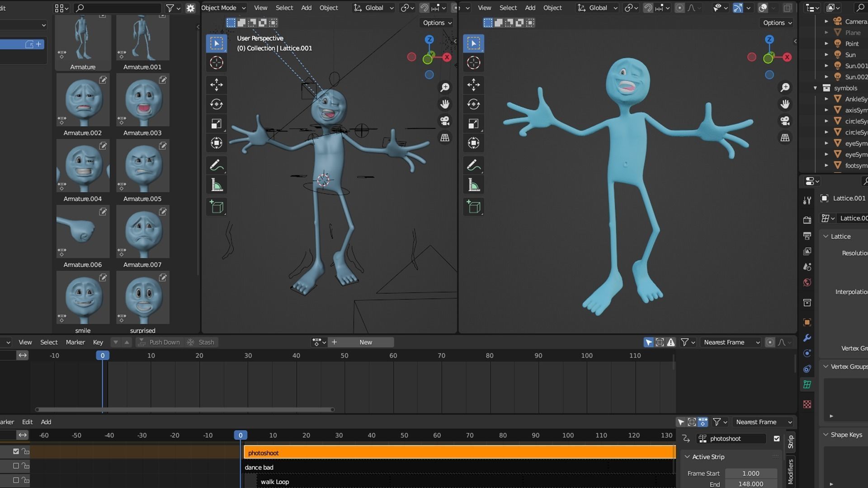Toggle the photoshoot strip mute checkbox
This screenshot has width=868, height=488.
777,438
